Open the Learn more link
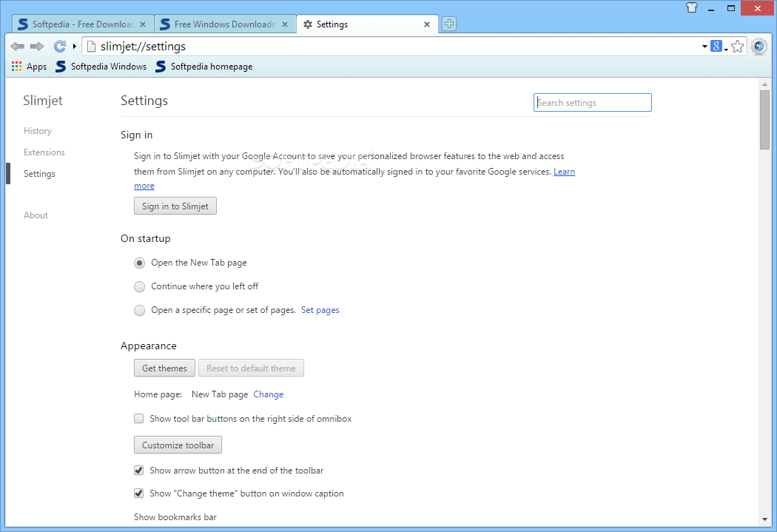This screenshot has height=532, width=777. (564, 172)
